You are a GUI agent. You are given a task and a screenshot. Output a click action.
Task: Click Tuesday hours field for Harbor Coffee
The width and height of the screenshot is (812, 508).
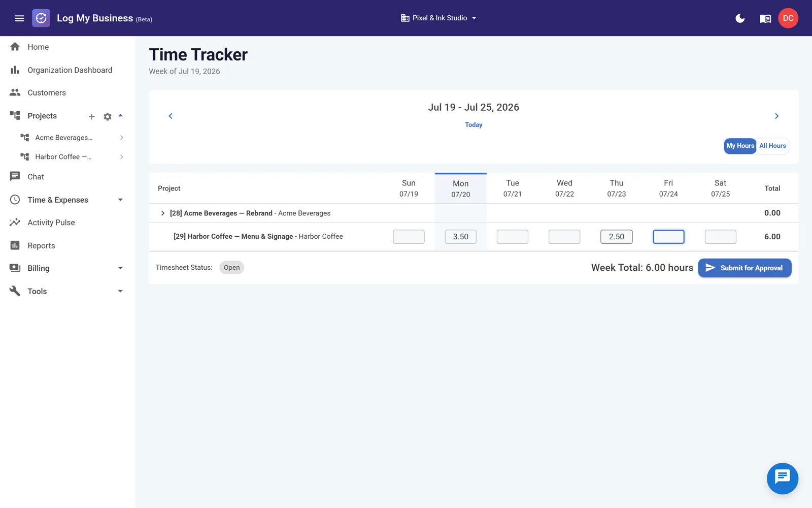click(x=513, y=237)
